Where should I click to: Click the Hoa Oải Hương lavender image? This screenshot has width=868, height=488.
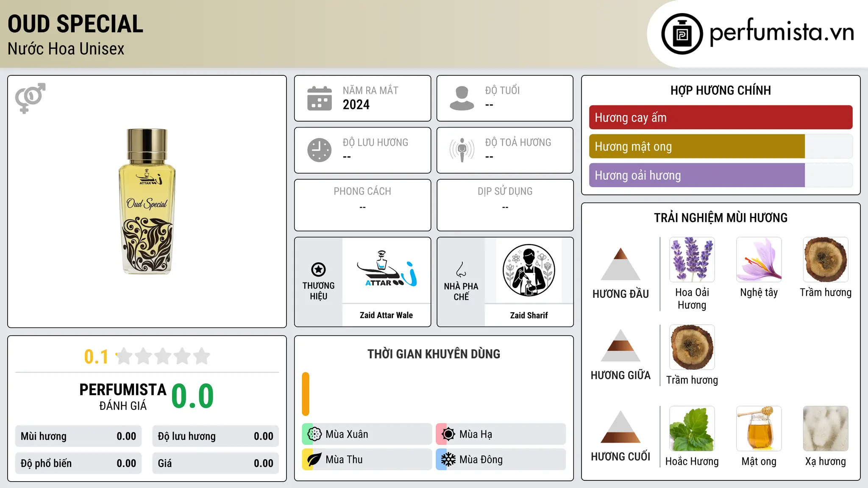pyautogui.click(x=692, y=260)
